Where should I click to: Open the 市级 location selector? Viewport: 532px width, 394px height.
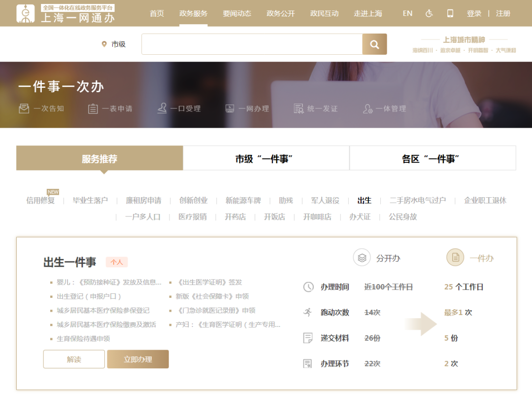[114, 44]
